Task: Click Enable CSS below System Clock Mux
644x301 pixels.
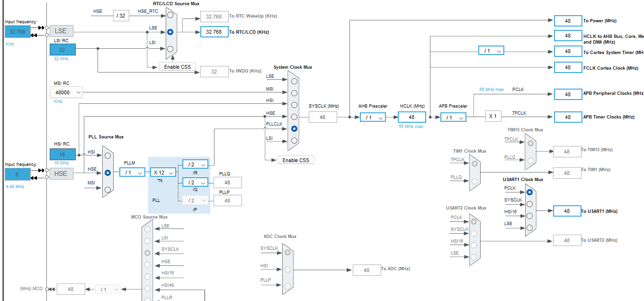Action: (x=296, y=160)
